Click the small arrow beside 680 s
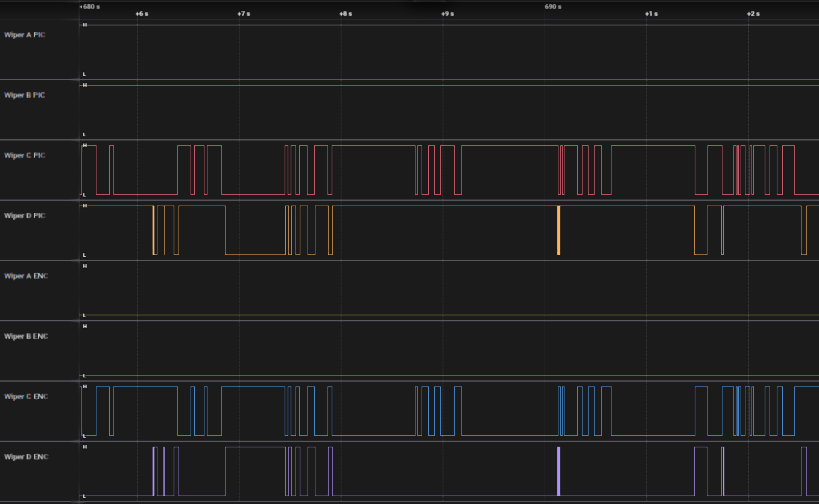 click(x=81, y=7)
